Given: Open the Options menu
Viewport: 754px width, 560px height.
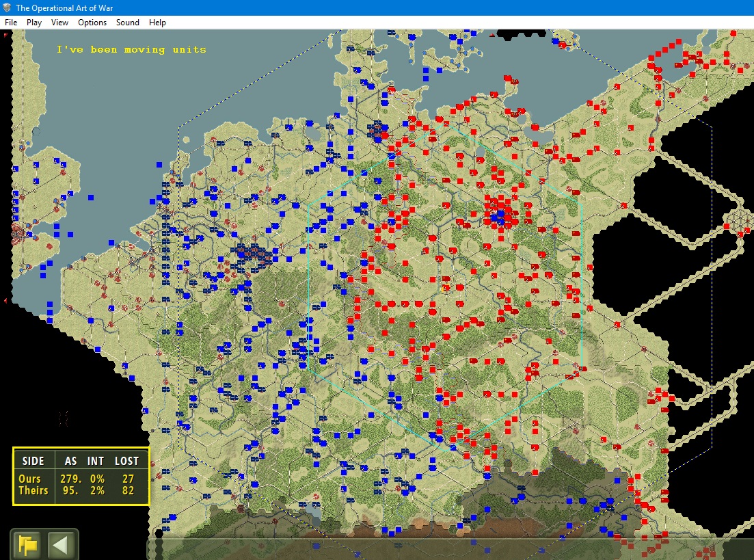Looking at the screenshot, I should tap(92, 22).
